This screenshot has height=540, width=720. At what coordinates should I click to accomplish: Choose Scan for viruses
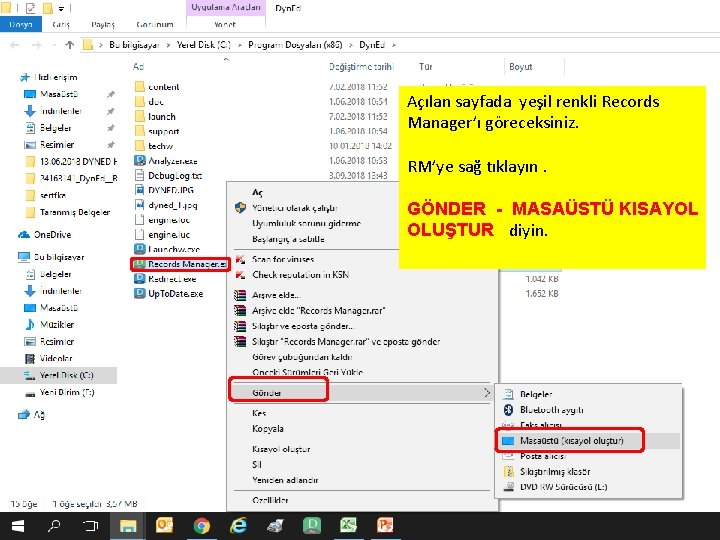click(x=283, y=259)
